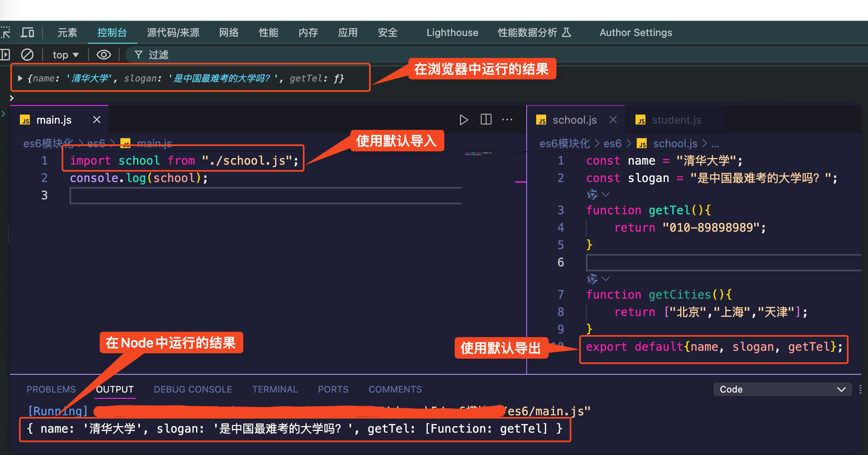Open the Lighthouse devtools tab
Image resolution: width=868 pixels, height=455 pixels.
452,32
